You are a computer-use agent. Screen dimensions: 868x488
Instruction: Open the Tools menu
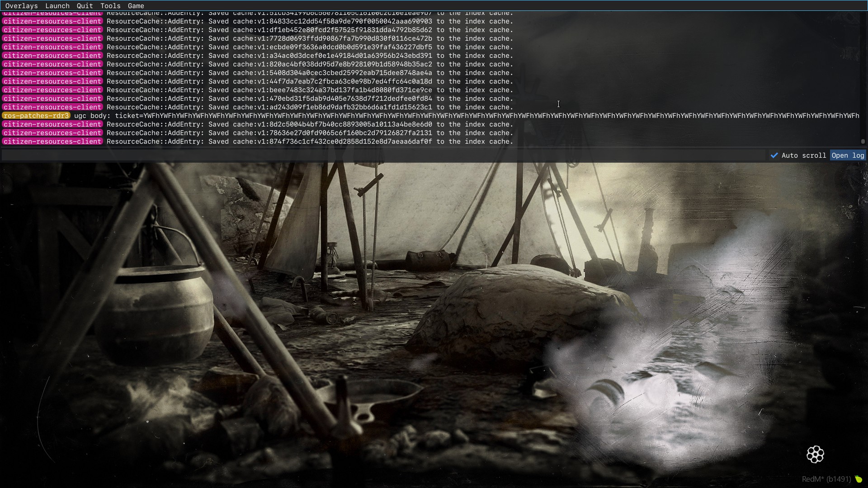pyautogui.click(x=110, y=6)
